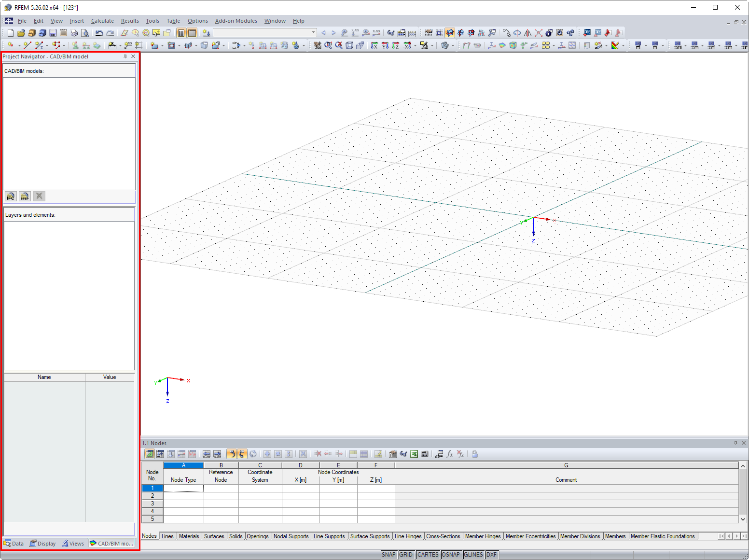
Task: Toggle GRID in the status bar
Action: pos(406,554)
